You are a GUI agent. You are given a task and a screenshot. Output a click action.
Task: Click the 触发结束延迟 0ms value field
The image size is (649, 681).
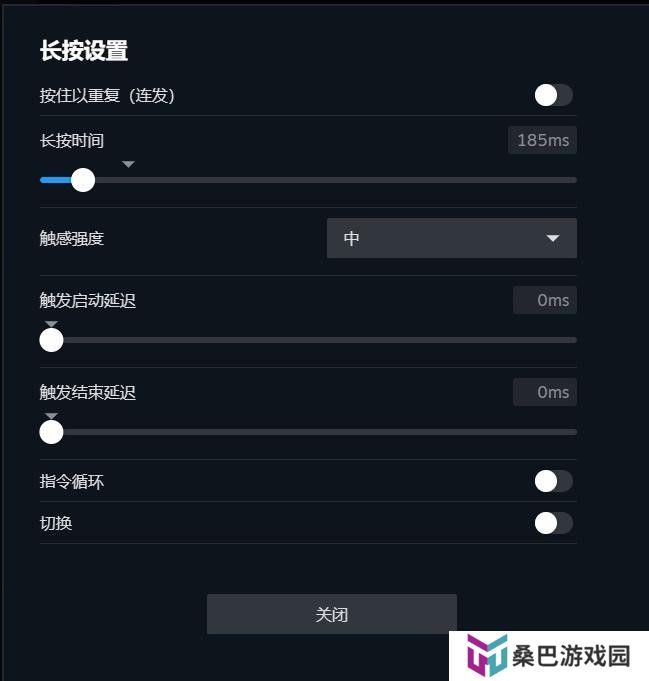click(545, 392)
